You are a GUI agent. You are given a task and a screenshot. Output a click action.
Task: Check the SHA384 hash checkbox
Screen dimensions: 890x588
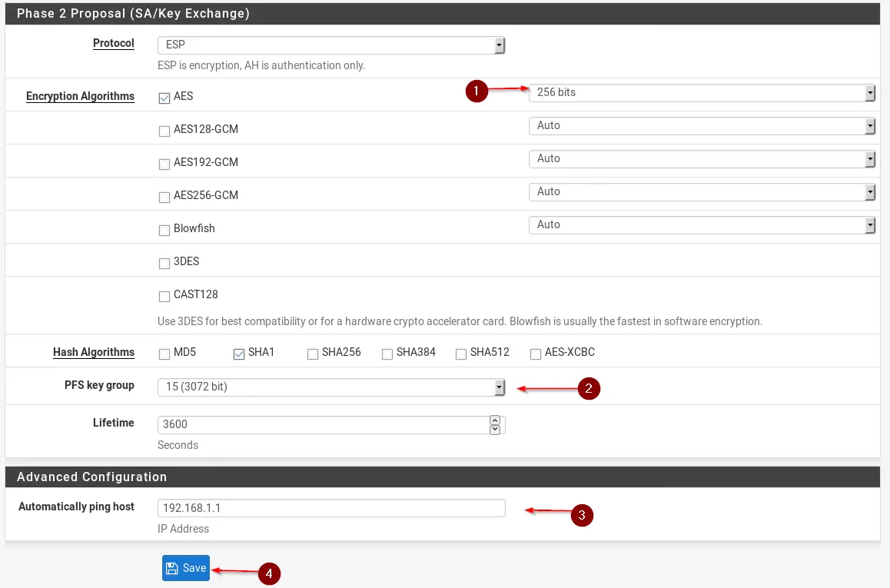pyautogui.click(x=387, y=354)
